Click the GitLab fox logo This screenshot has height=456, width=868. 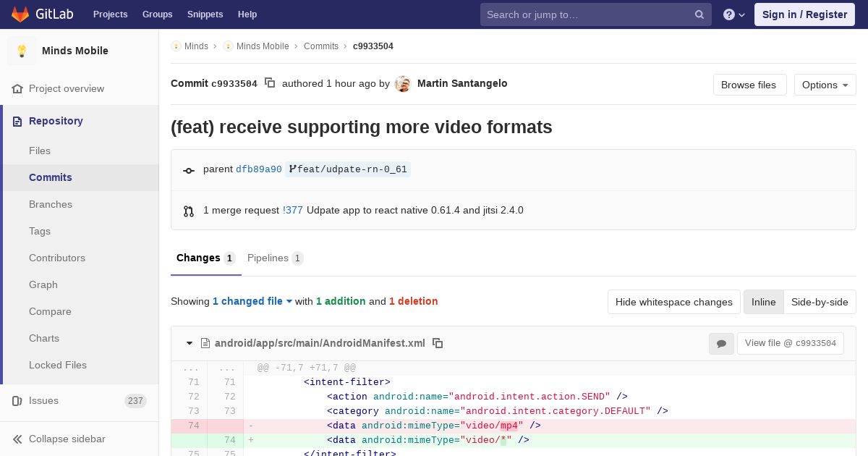coord(20,14)
